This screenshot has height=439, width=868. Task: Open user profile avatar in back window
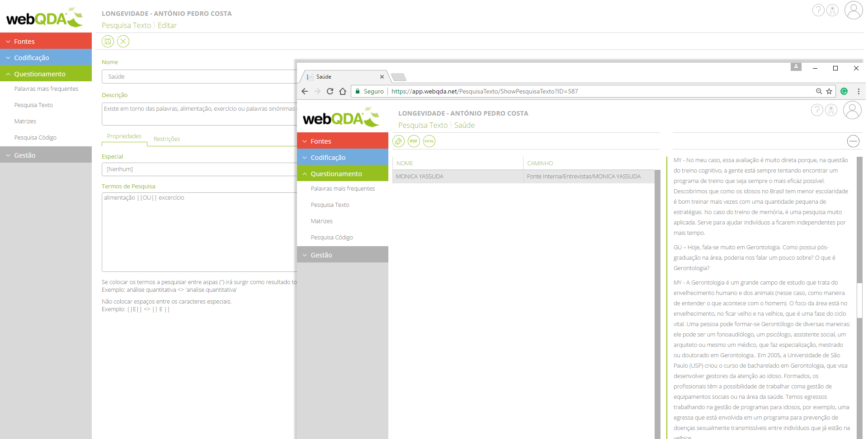[x=854, y=10]
